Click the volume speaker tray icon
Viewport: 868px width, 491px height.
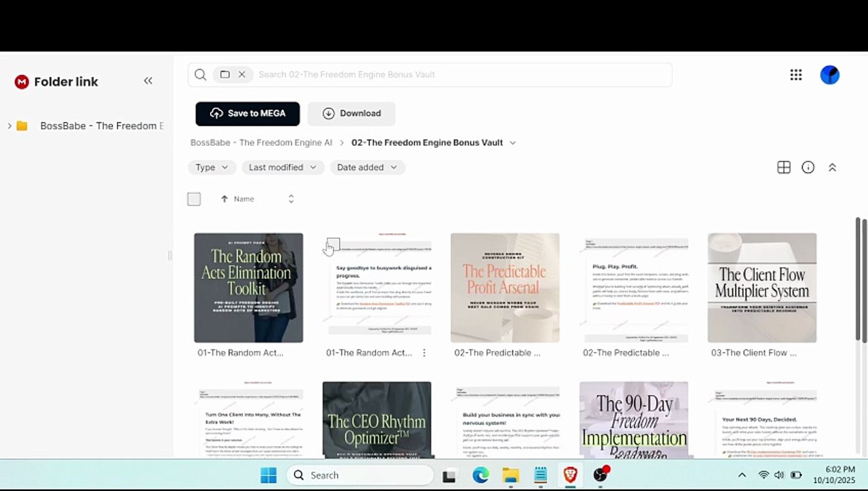779,475
